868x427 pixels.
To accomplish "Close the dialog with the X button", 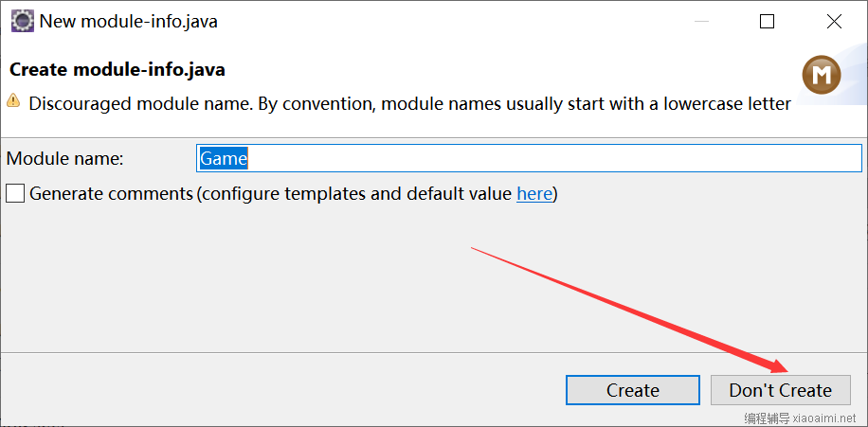I will click(x=834, y=22).
